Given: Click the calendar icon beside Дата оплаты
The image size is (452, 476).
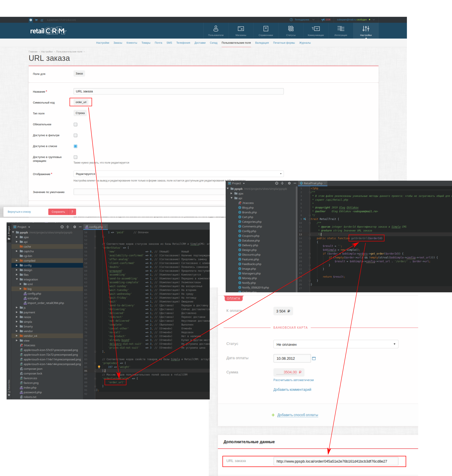Looking at the screenshot, I should click(x=314, y=358).
